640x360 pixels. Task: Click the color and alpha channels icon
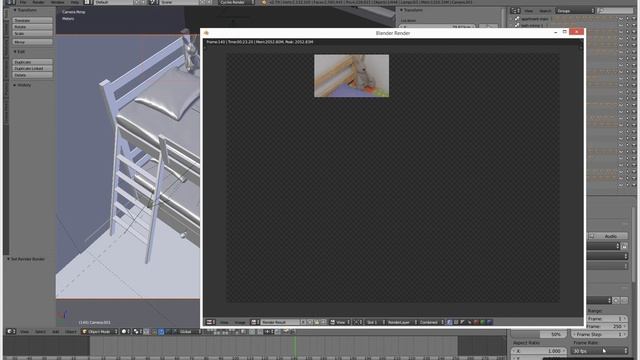click(x=449, y=322)
